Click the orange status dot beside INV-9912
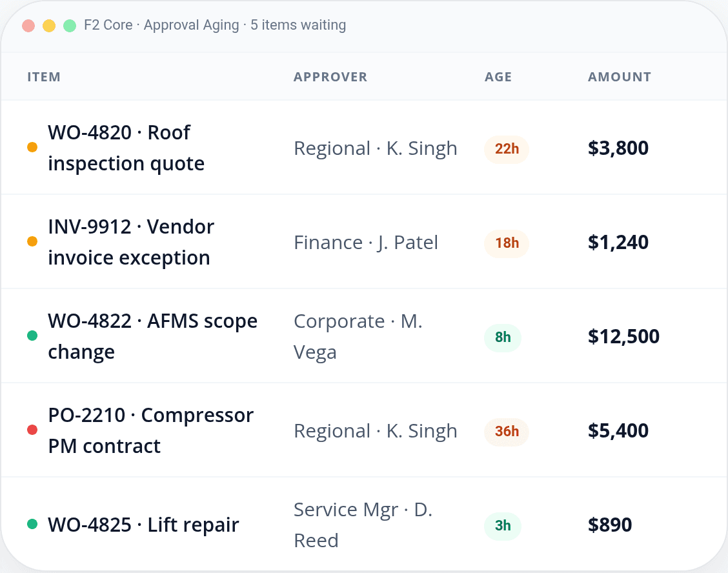Image resolution: width=728 pixels, height=573 pixels. click(32, 241)
